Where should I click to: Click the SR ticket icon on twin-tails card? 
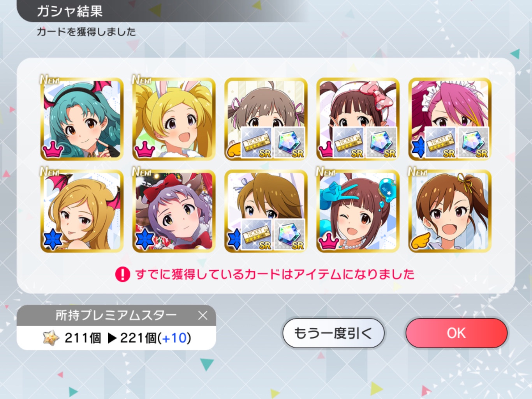257,143
